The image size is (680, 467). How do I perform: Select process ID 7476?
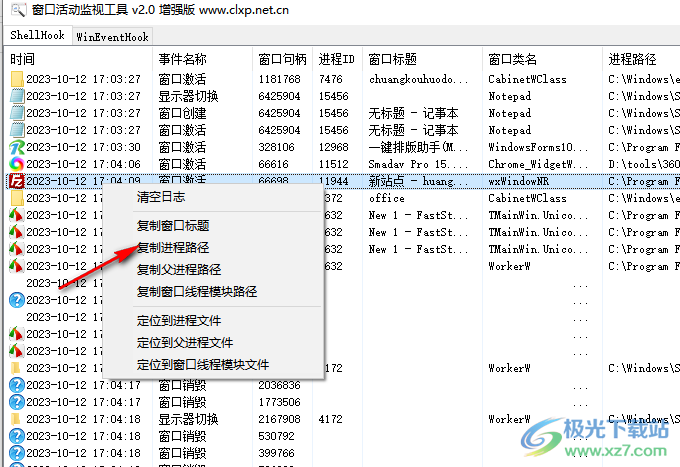pos(330,79)
